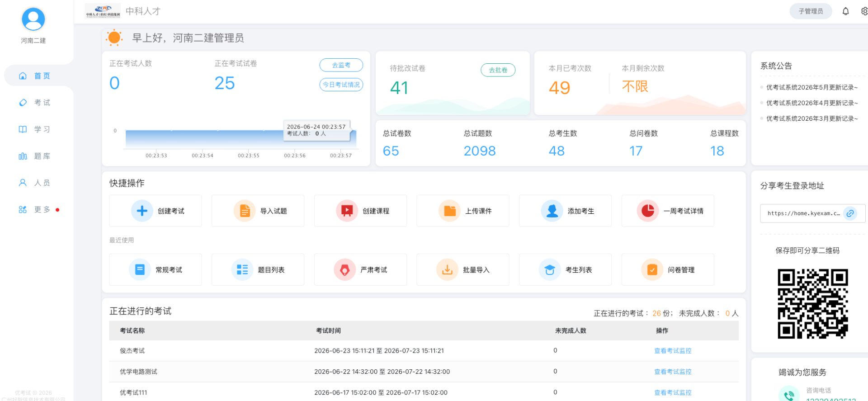Open the notification bell
868x401 pixels.
coord(845,11)
